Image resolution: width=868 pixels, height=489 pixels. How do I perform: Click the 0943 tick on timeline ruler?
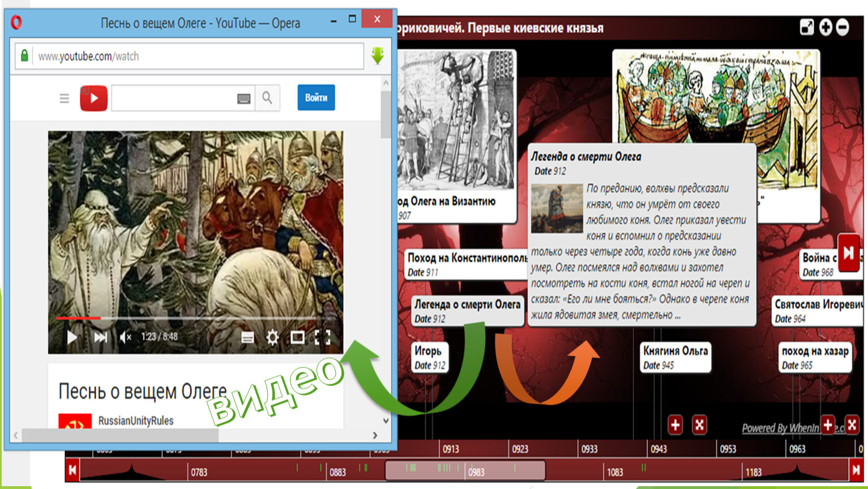pyautogui.click(x=659, y=449)
